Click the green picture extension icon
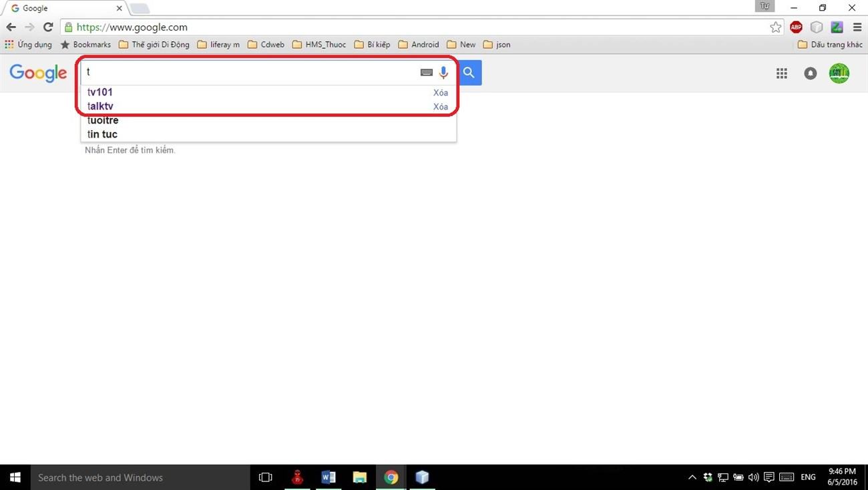Viewport: 868px width, 490px height. coord(837,27)
